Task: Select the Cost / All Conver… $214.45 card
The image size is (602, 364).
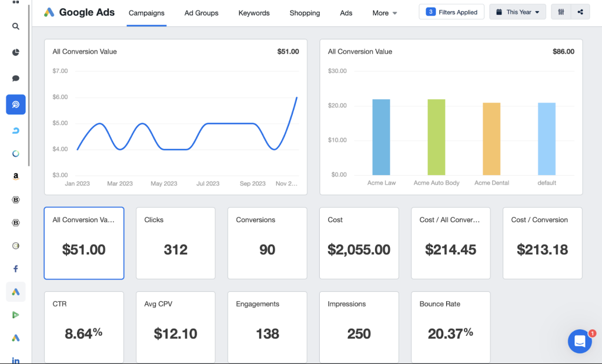Action: coord(451,243)
